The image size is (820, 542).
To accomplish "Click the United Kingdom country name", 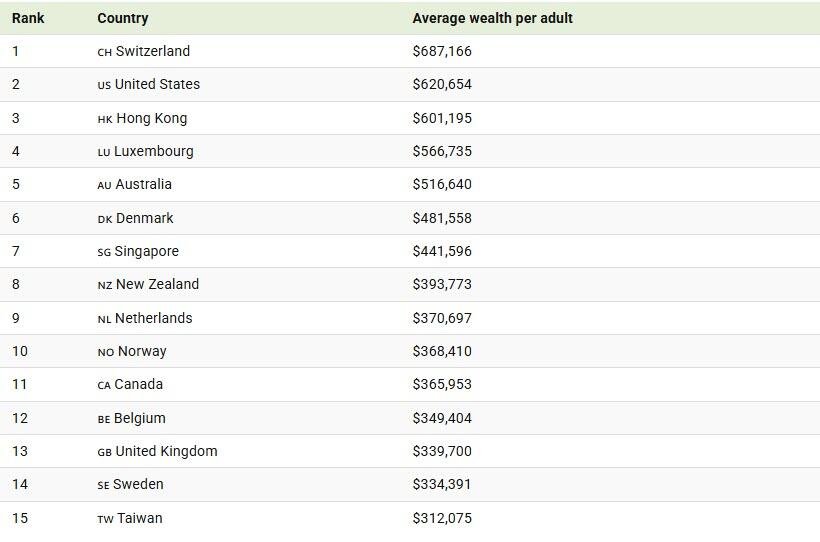I will tap(166, 451).
